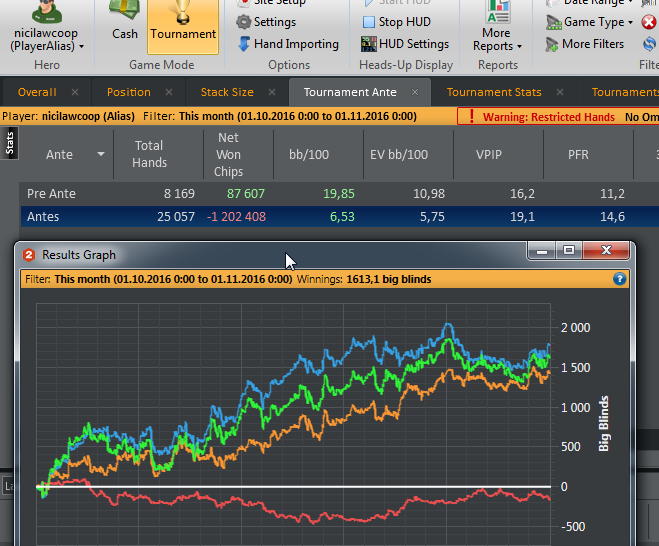Screen dimensions: 659x546
Task: Switch to the Overall tab
Action: pyautogui.click(x=37, y=92)
